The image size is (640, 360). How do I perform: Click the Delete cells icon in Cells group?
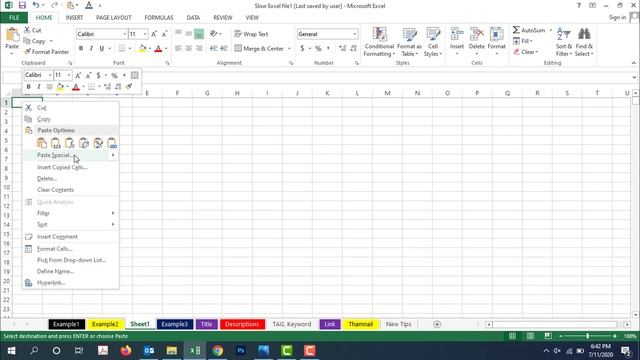coord(476,34)
